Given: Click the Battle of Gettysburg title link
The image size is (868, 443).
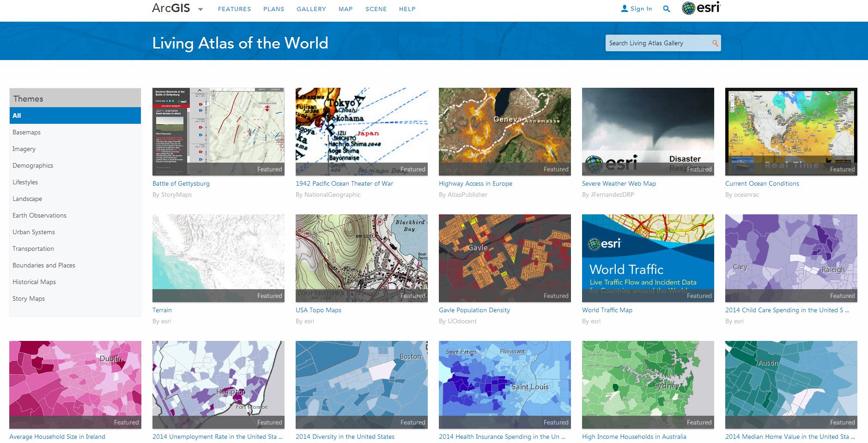Looking at the screenshot, I should click(x=181, y=183).
